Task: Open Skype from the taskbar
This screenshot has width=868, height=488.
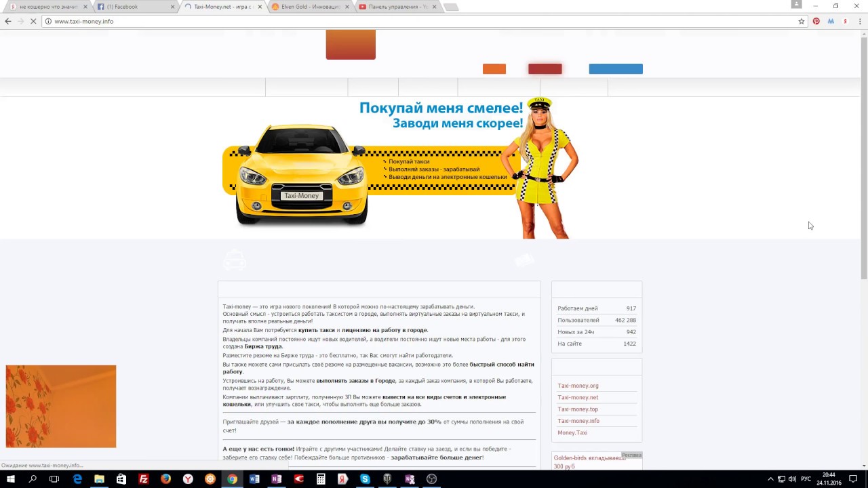Action: pyautogui.click(x=365, y=479)
